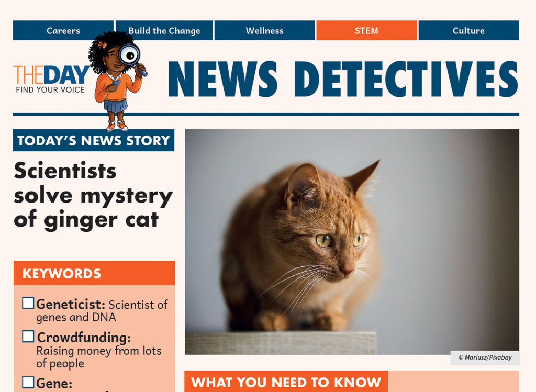Image resolution: width=536 pixels, height=392 pixels.
Task: Click the Today's News Story banner
Action: (x=94, y=140)
